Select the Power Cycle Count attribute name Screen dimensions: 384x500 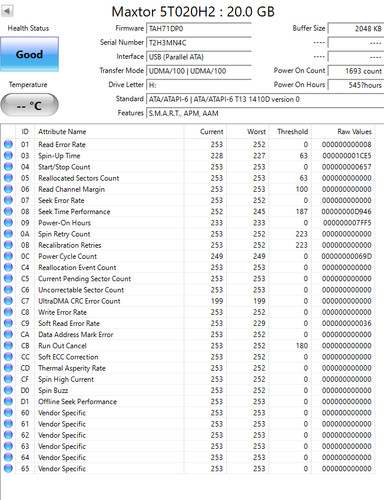67,256
